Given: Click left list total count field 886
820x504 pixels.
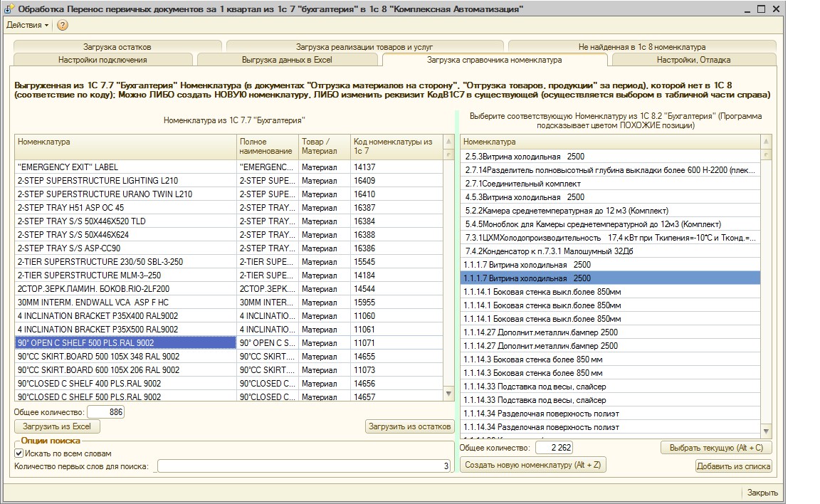Looking at the screenshot, I should click(105, 412).
